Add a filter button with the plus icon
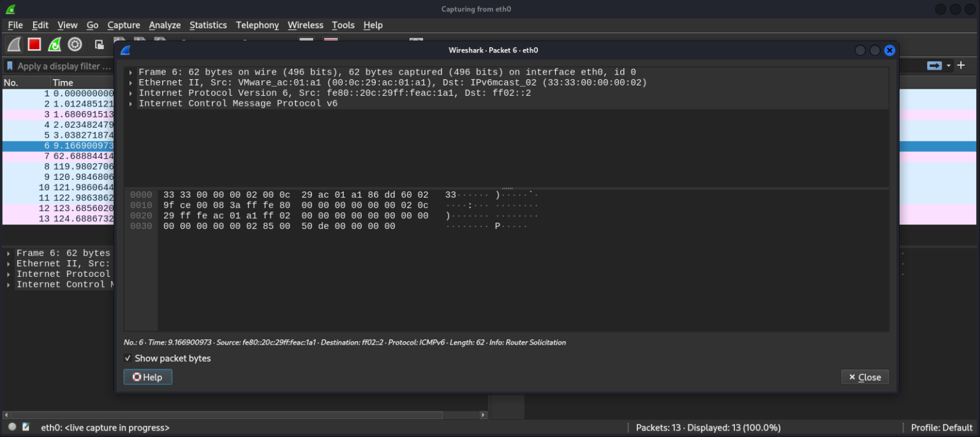 coord(960,65)
